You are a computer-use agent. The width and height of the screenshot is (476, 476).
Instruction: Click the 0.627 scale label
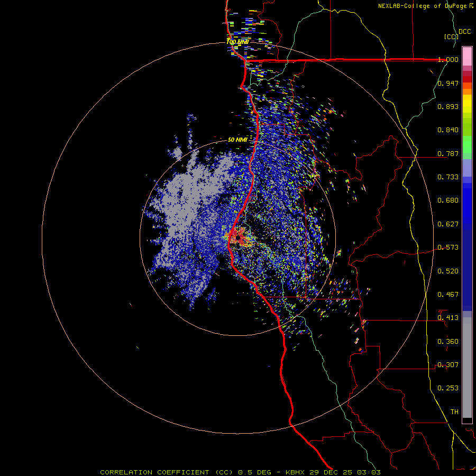point(448,224)
